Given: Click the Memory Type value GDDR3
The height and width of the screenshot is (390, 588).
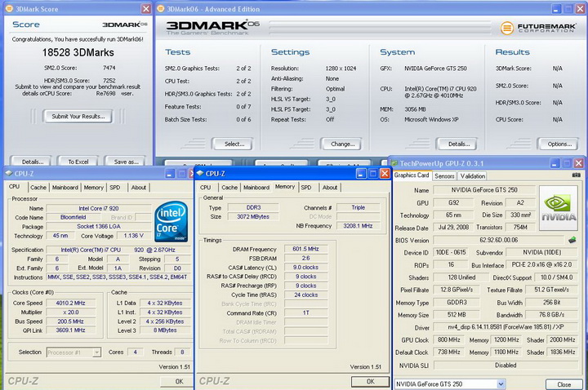Looking at the screenshot, I should coord(457,303).
